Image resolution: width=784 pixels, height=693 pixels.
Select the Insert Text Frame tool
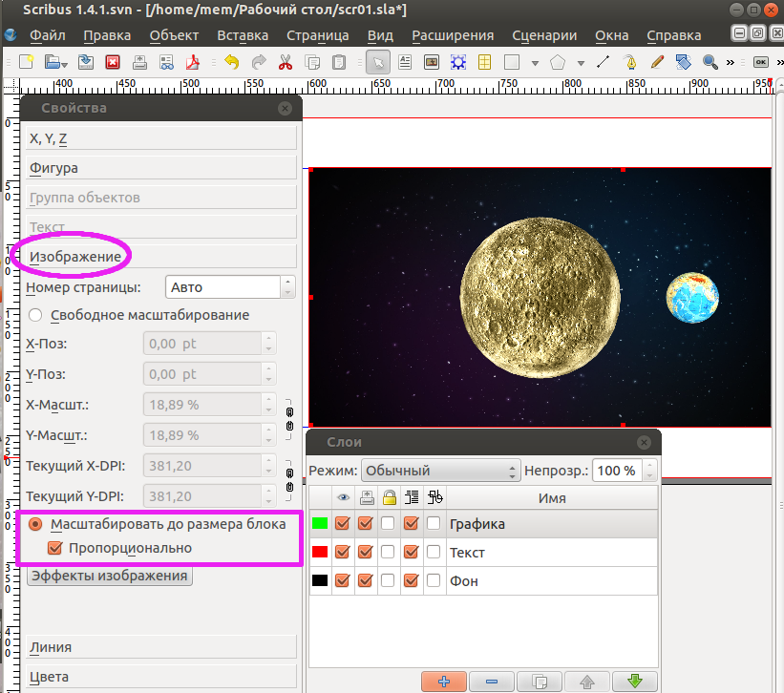point(405,62)
